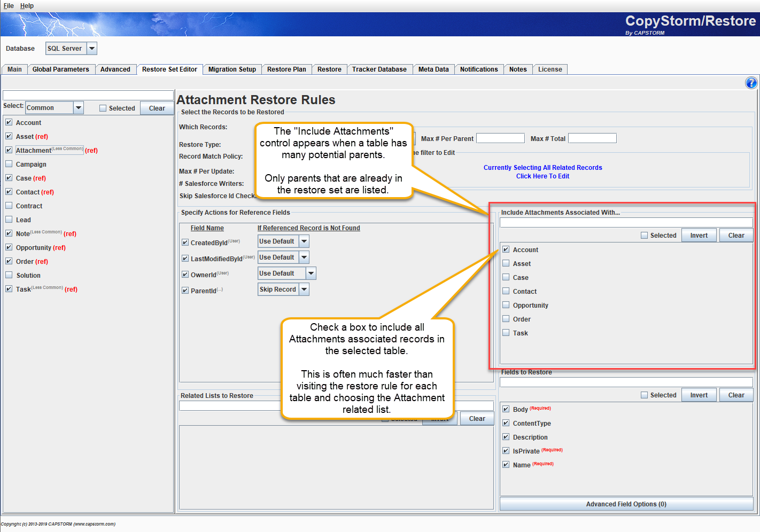Open the Advanced tab
Viewport: 760px width, 532px height.
pos(115,69)
